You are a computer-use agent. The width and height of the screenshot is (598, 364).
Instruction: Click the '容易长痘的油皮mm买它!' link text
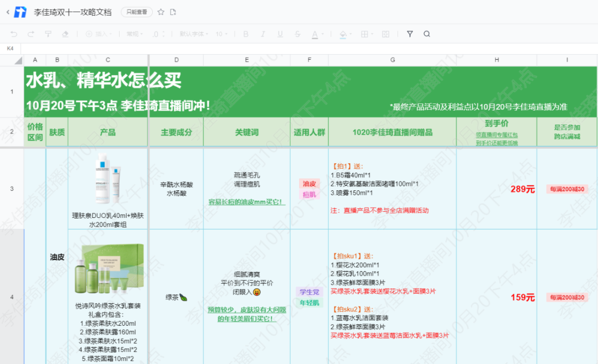(x=246, y=202)
